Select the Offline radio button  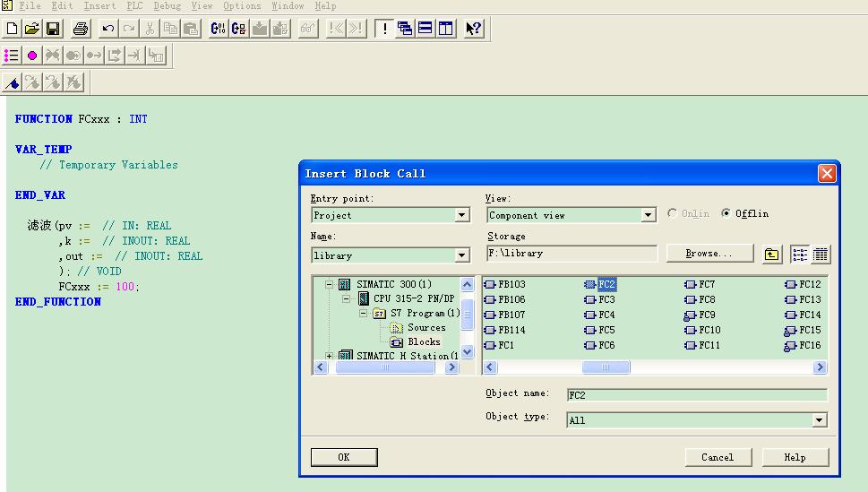point(726,214)
